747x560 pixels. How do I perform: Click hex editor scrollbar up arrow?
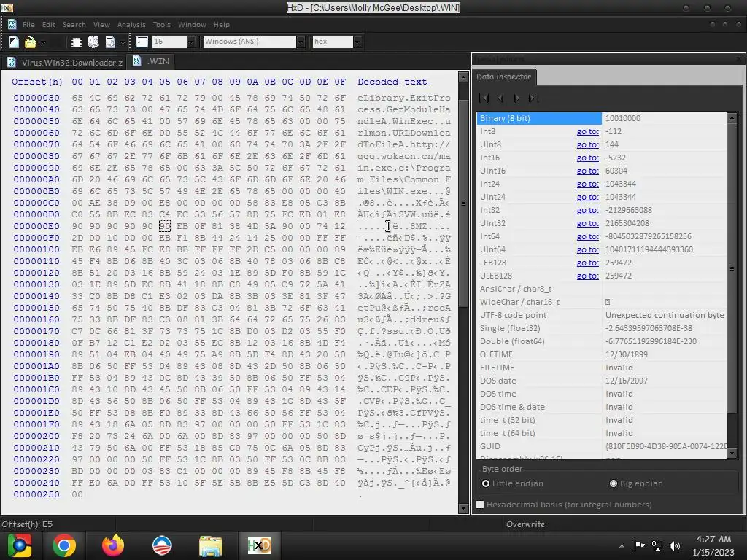pyautogui.click(x=463, y=77)
